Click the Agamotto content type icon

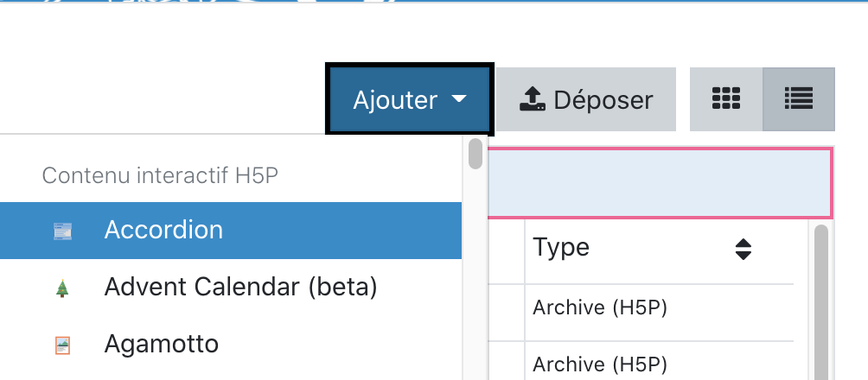tap(62, 345)
